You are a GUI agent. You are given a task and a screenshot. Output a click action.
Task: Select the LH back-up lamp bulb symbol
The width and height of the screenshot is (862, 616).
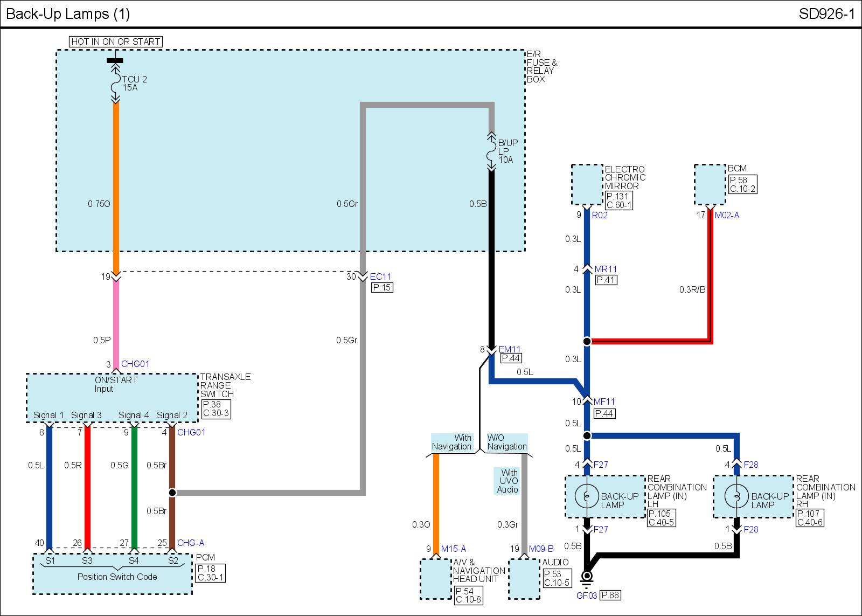587,496
